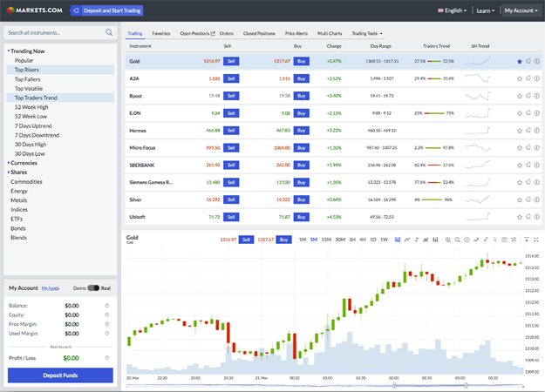Select the pencil drawing tool on chart
The image size is (545, 392).
[x=486, y=240]
